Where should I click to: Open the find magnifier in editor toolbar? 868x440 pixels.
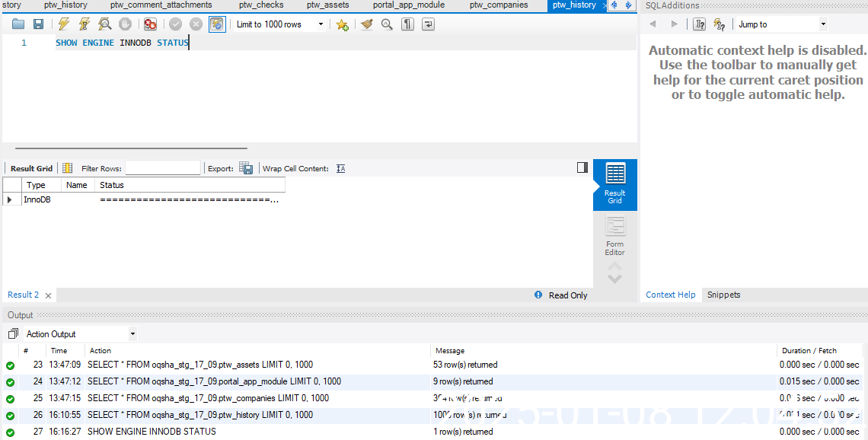tap(387, 24)
